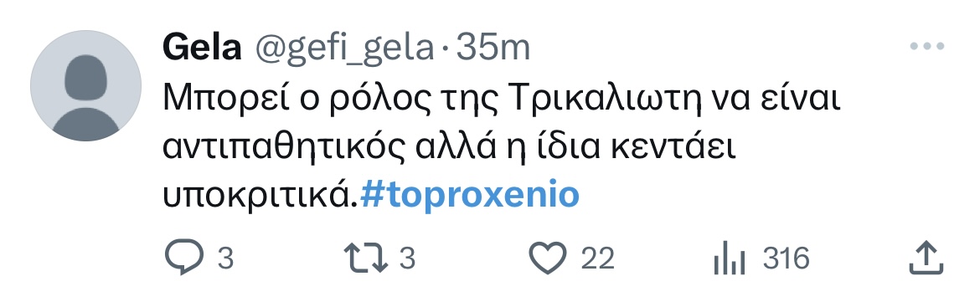The image size is (980, 307).
Task: Visit the @gefi_gela handle link
Action: (x=343, y=49)
